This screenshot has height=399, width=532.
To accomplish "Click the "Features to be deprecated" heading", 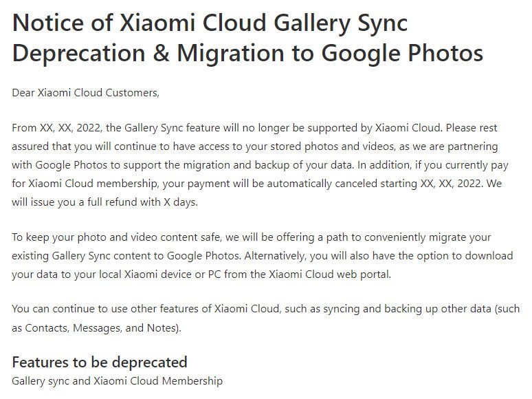I will [100, 363].
